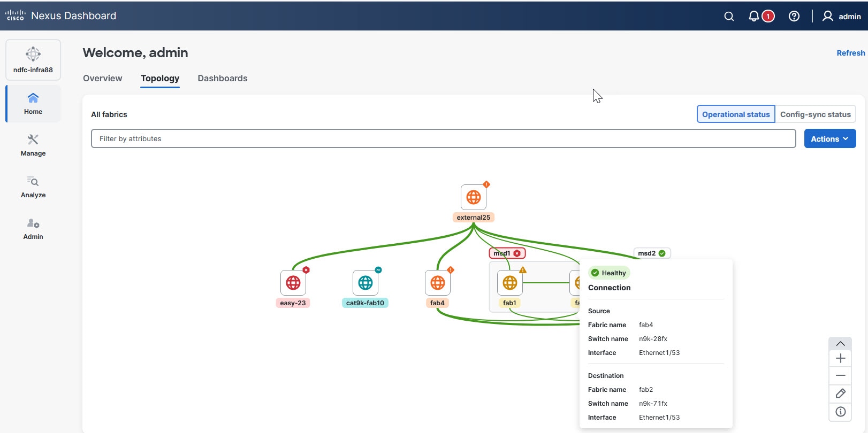Click the msd1 group label
This screenshot has width=868, height=433.
coord(507,253)
